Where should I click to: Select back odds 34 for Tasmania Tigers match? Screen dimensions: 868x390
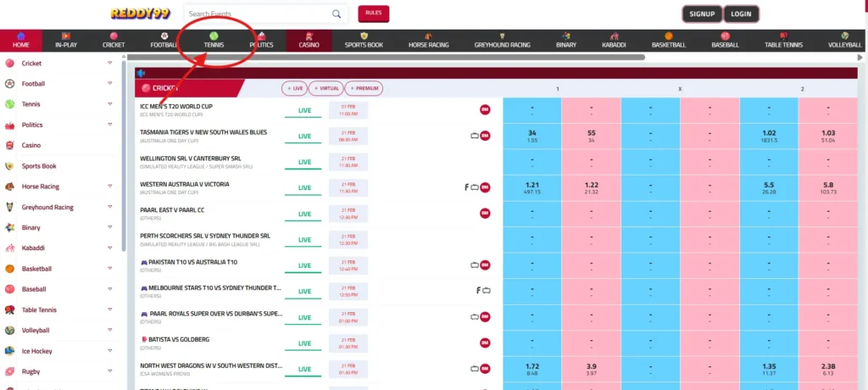click(532, 136)
